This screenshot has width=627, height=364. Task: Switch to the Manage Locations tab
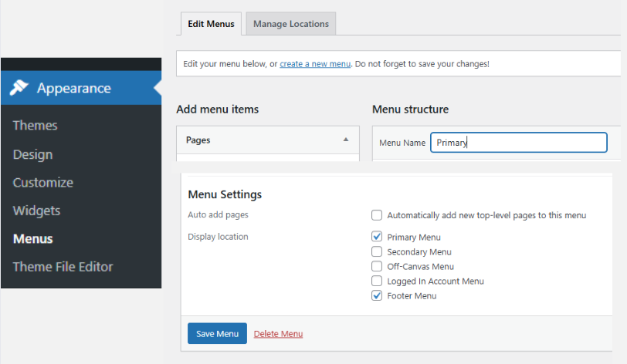tap(290, 24)
